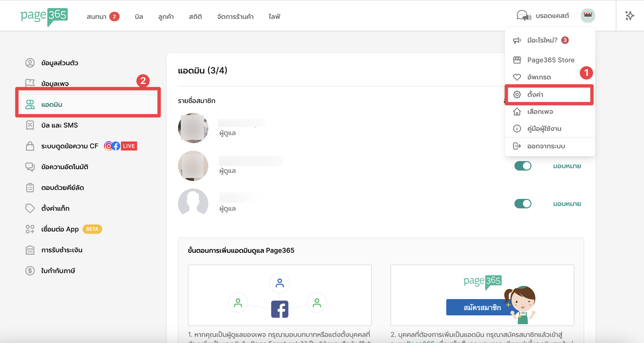Click the payment bank building icon
The height and width of the screenshot is (343, 644).
click(x=30, y=250)
